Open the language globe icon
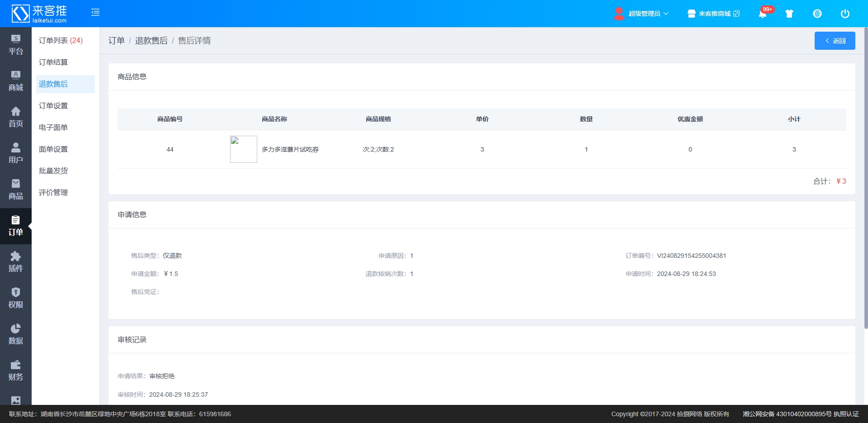868x423 pixels. [817, 14]
